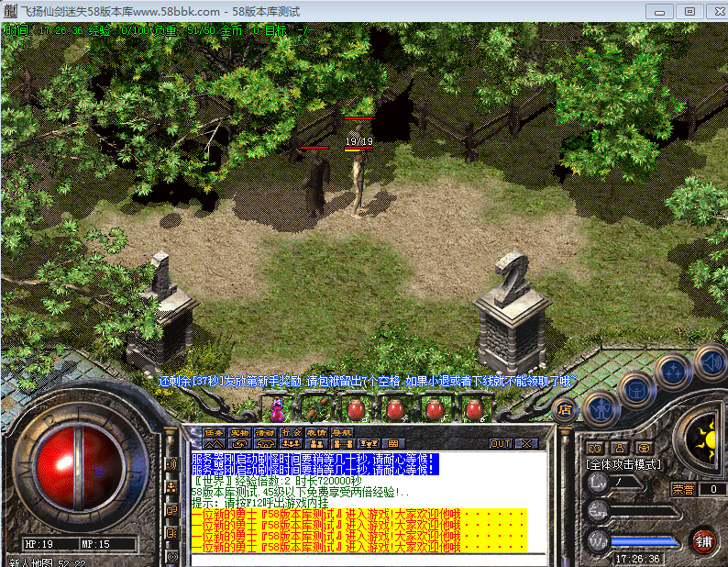Open the inventory bag round button
Screen dimensions: 728x567
point(635,390)
